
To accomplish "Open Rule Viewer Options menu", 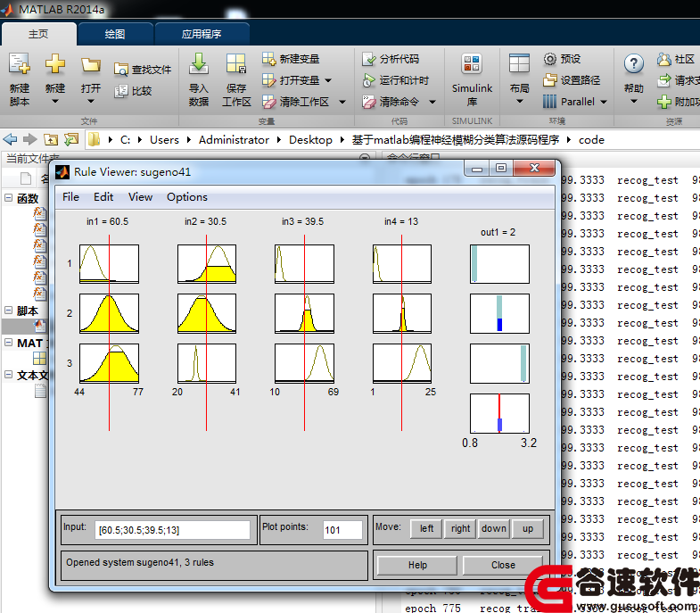I will [187, 197].
